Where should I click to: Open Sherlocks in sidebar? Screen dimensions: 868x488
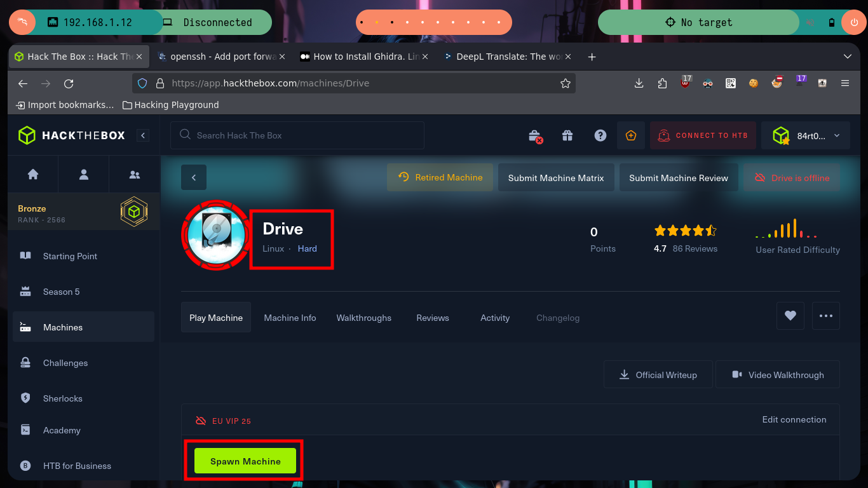click(83, 398)
